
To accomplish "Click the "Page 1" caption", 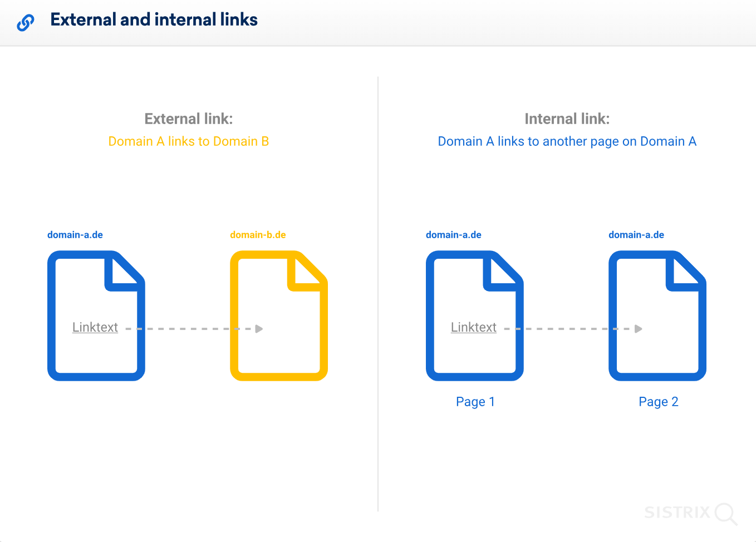I will [x=475, y=402].
